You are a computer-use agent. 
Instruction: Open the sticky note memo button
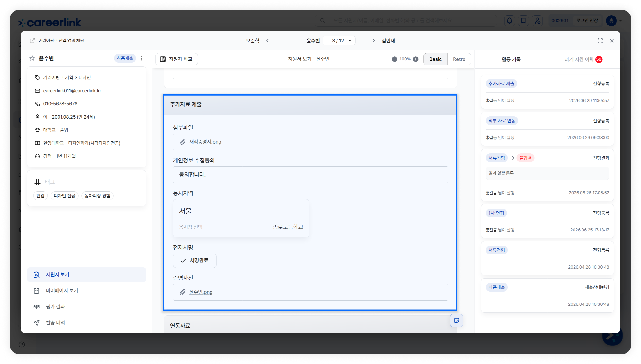coord(456,321)
